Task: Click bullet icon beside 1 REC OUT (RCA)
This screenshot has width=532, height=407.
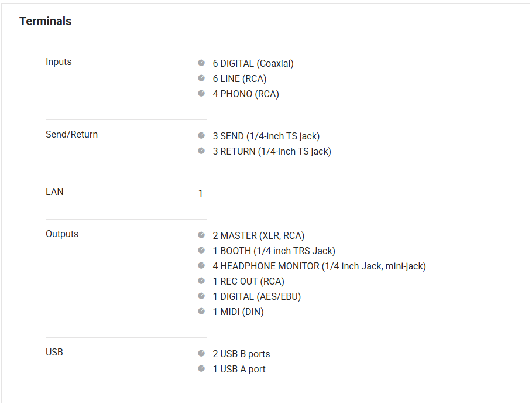Action: (x=201, y=281)
